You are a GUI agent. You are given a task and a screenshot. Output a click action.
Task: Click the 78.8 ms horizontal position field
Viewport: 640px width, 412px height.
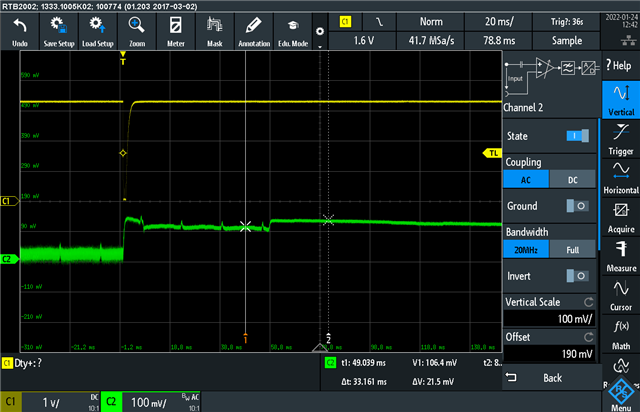(x=499, y=40)
